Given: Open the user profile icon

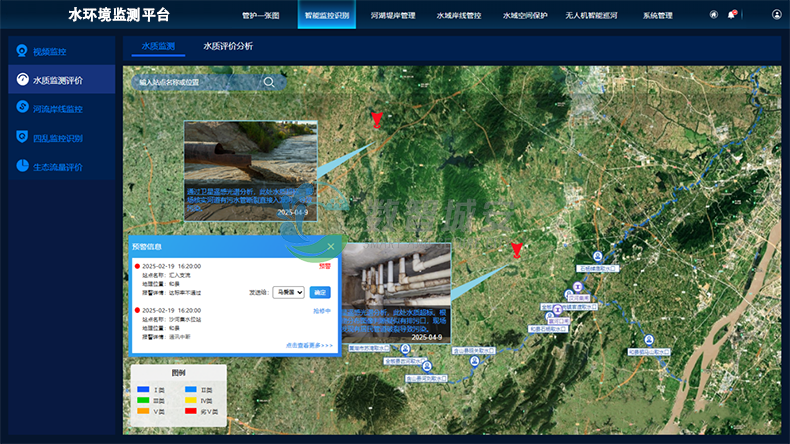Looking at the screenshot, I should pos(777,15).
